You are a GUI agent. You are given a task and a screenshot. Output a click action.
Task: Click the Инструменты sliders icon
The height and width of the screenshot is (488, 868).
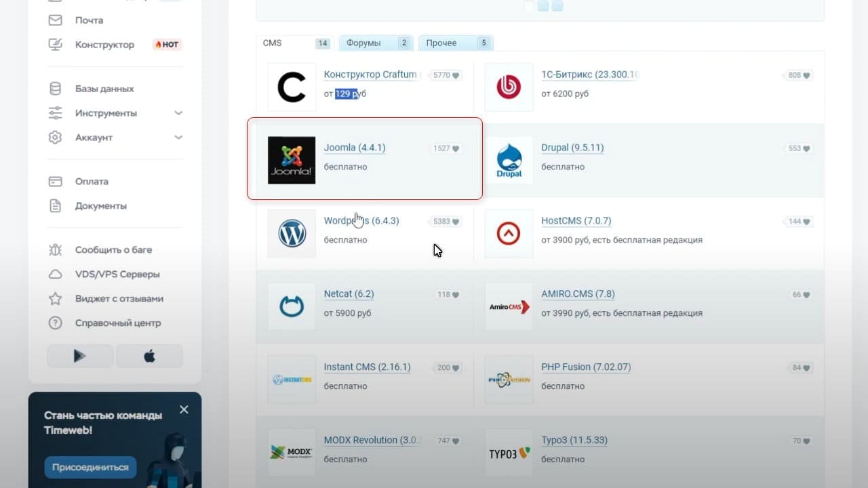[56, 113]
